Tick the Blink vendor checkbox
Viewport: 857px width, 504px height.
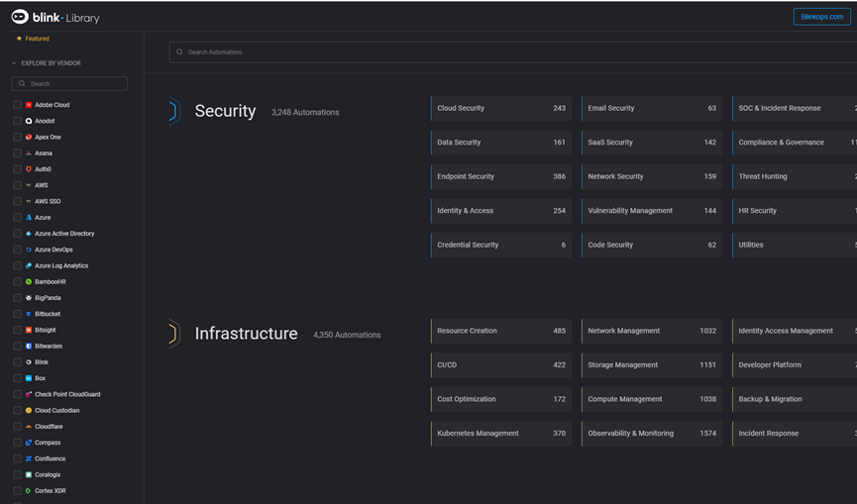(18, 362)
